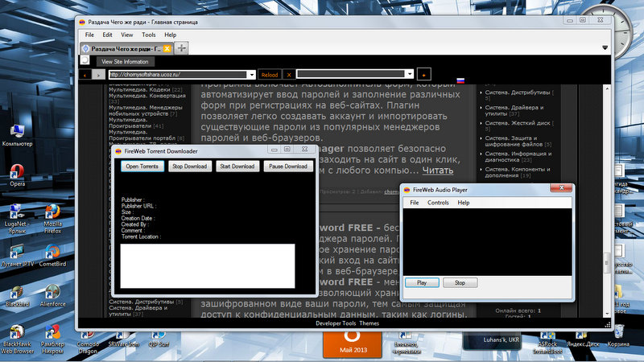Open the Comodo Dragon desktop shortcut

coord(88,344)
